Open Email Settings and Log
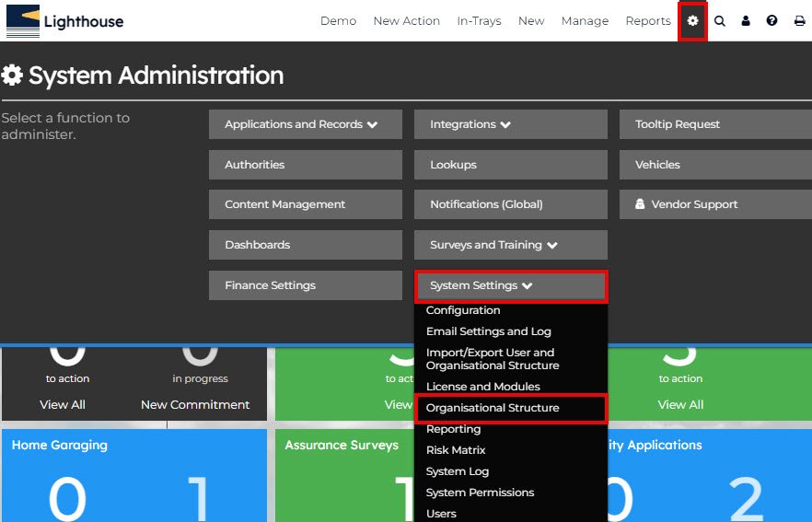812x522 pixels. [x=488, y=331]
